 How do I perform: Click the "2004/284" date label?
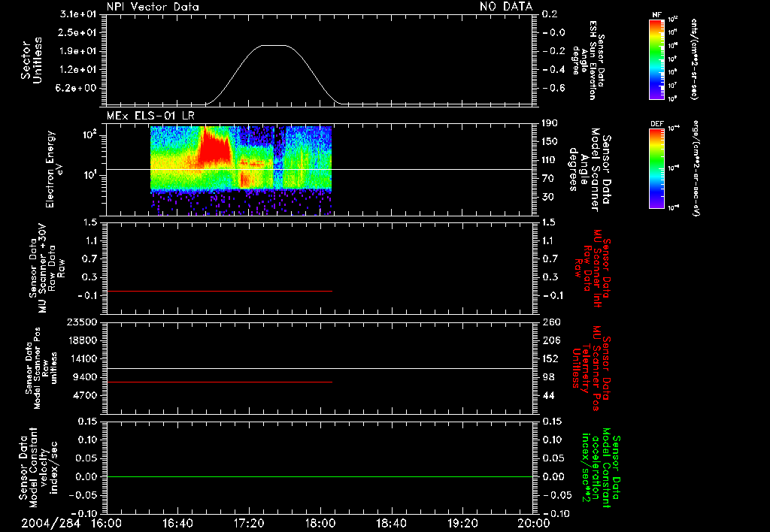click(x=50, y=523)
